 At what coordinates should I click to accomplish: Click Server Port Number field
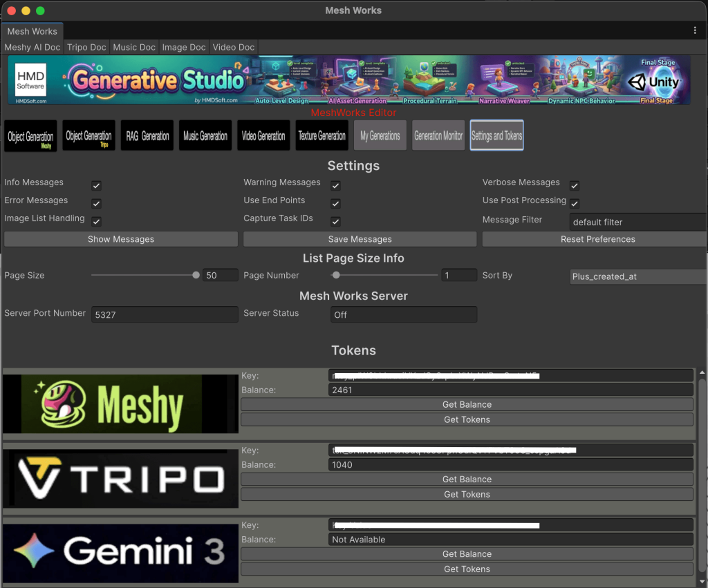[165, 314]
